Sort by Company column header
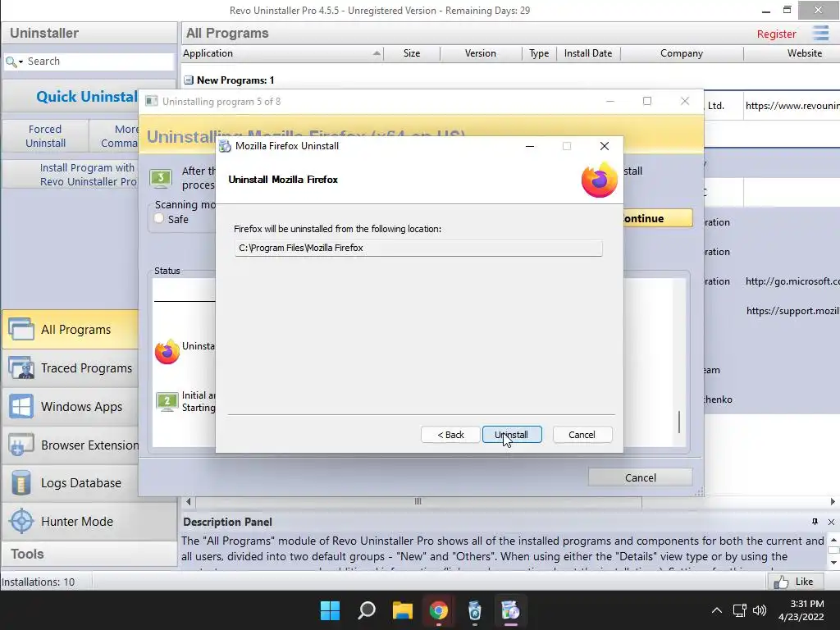840x630 pixels. pyautogui.click(x=682, y=53)
